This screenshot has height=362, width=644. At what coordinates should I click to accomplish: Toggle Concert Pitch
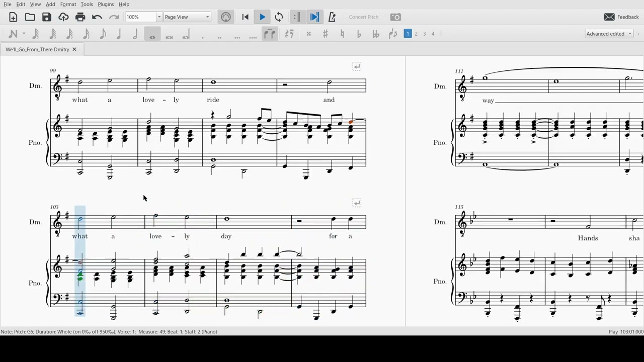tap(364, 17)
